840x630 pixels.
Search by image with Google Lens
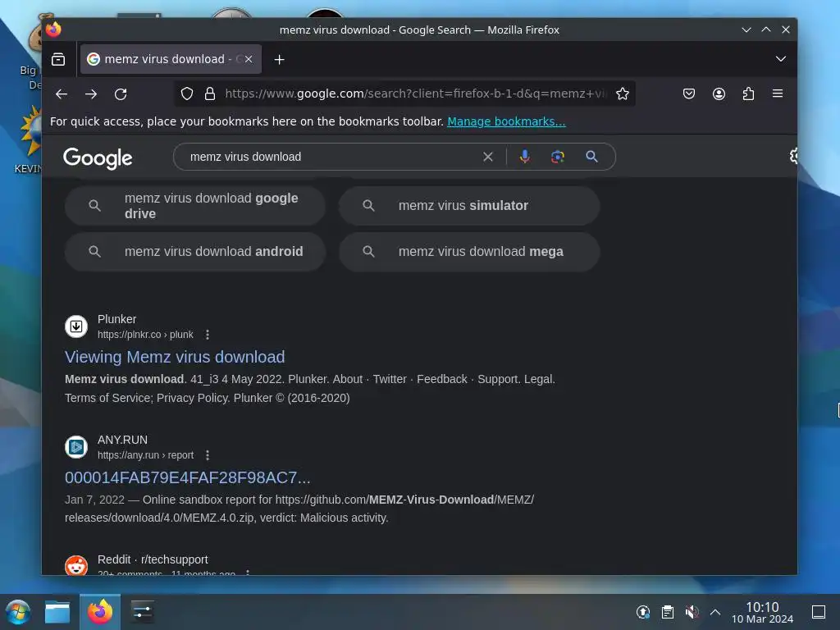click(x=558, y=157)
